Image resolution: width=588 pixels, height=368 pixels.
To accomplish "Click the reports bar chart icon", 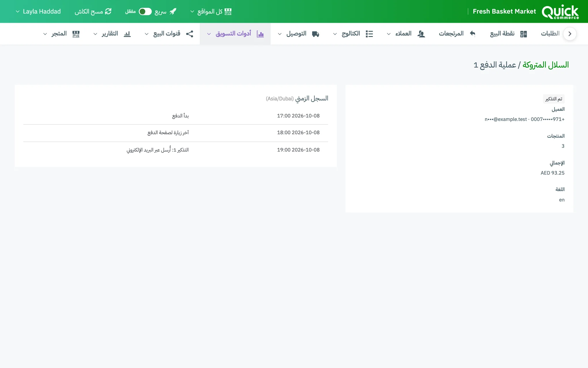I will (127, 34).
